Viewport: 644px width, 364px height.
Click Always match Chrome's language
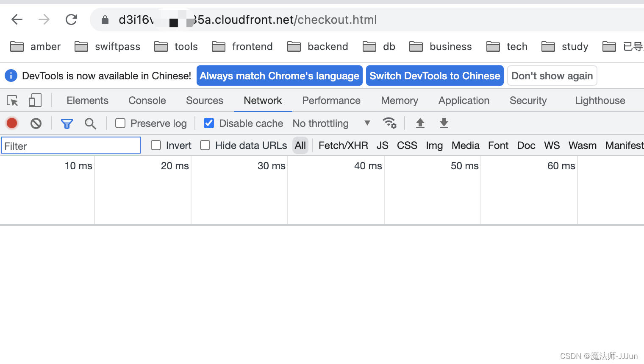coord(280,76)
